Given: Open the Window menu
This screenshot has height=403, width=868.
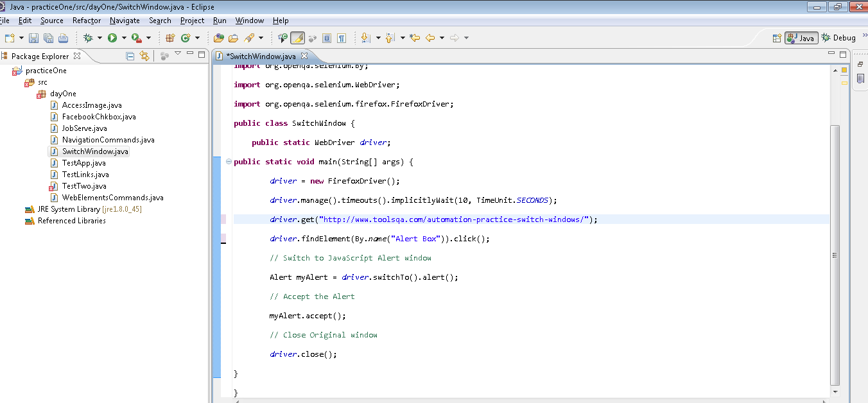Looking at the screenshot, I should 249,21.
